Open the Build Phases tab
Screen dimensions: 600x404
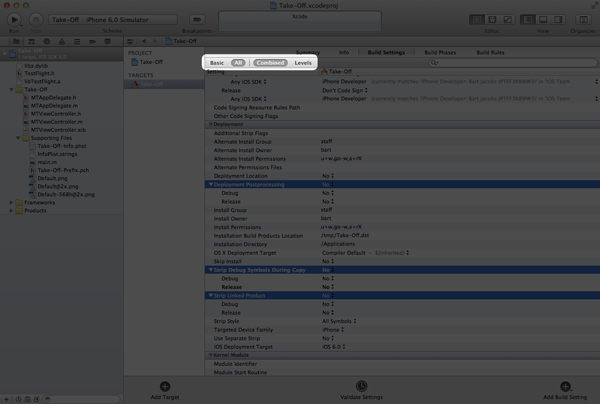click(x=440, y=52)
